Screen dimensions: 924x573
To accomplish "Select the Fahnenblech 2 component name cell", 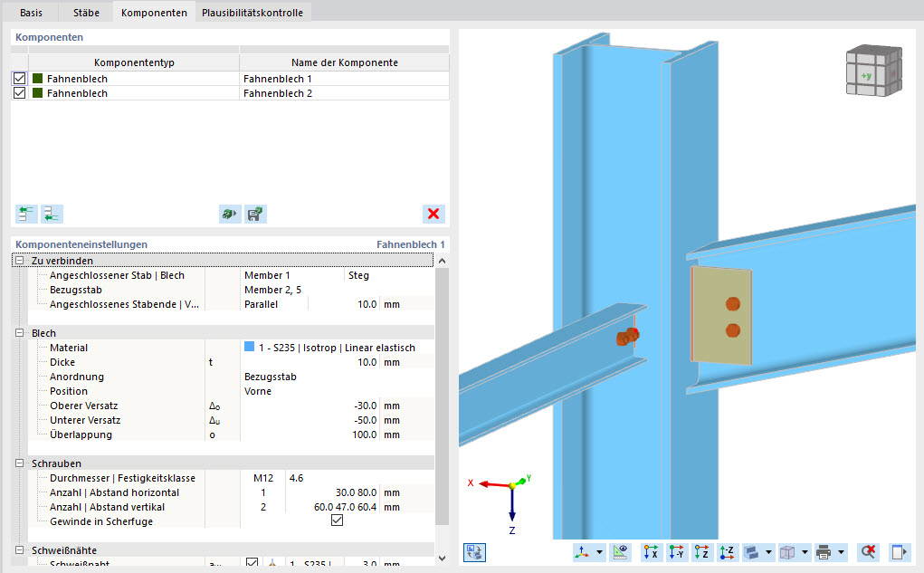I will coord(344,93).
